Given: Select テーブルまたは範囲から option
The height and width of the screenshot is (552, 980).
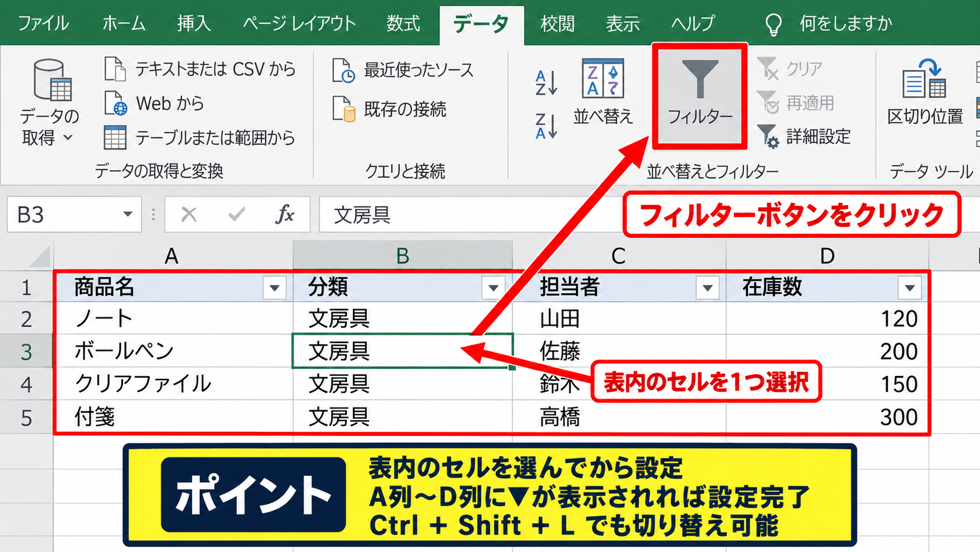Looking at the screenshot, I should click(x=199, y=138).
